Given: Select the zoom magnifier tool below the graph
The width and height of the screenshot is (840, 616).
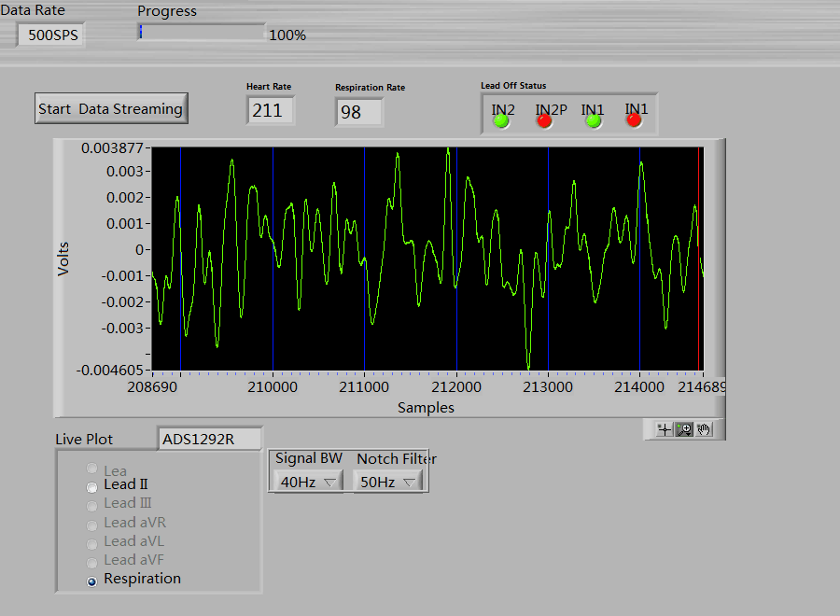Looking at the screenshot, I should pyautogui.click(x=684, y=429).
